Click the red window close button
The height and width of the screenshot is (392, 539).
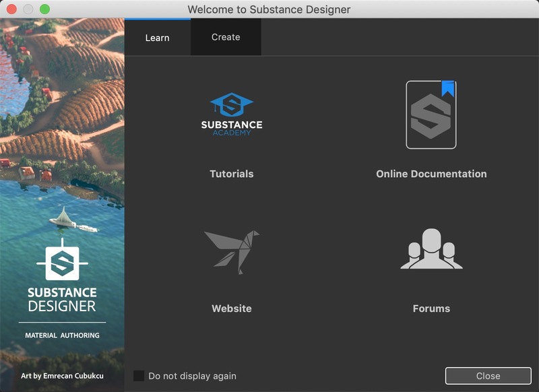point(12,9)
